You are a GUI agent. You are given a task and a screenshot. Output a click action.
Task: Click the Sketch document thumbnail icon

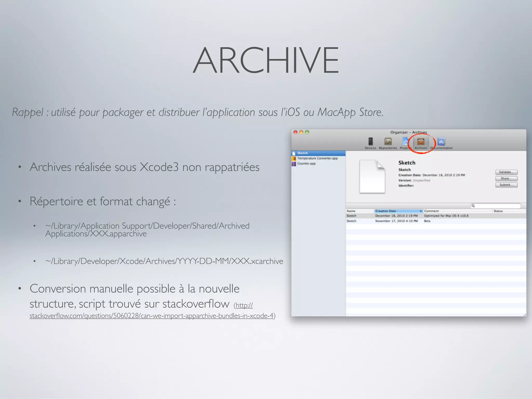(x=372, y=177)
